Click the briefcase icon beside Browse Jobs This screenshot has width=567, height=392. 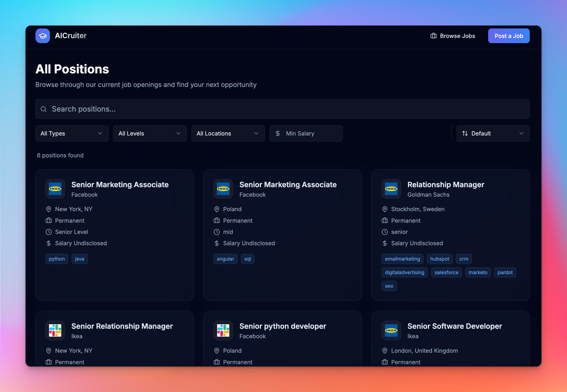(x=433, y=36)
